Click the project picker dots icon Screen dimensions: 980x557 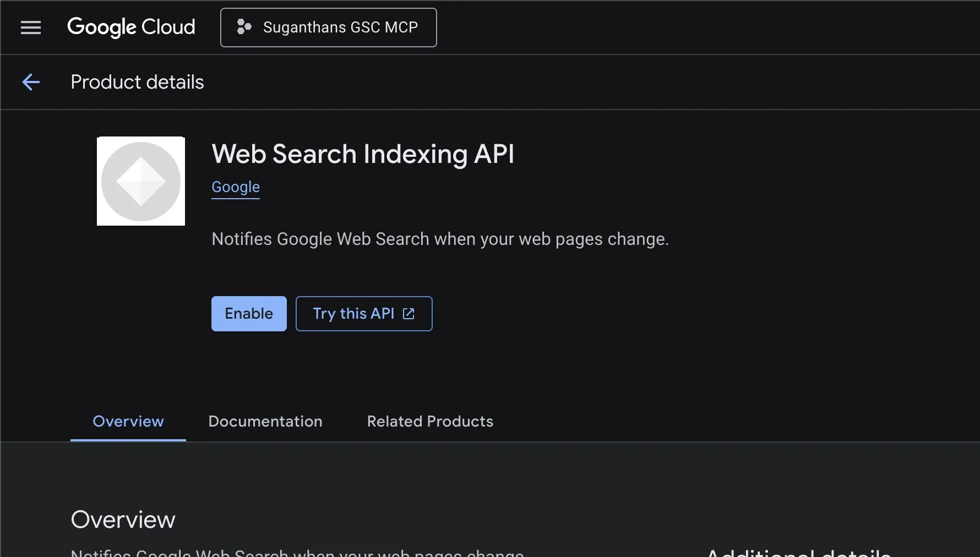pos(244,27)
